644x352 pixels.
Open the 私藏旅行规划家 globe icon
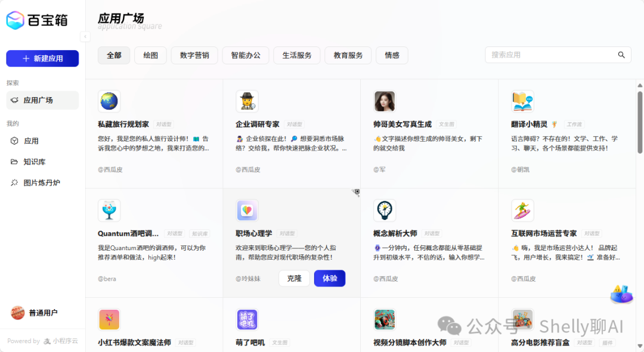click(x=109, y=101)
